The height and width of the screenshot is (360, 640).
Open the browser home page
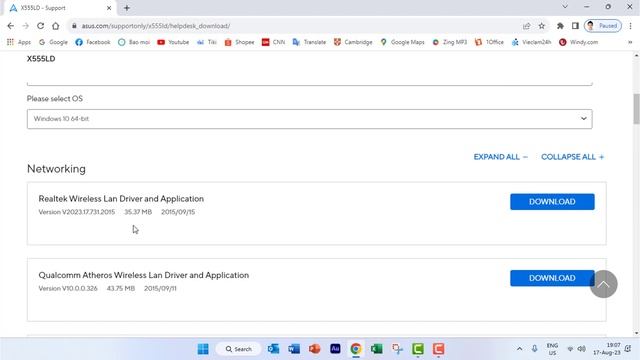(x=56, y=26)
